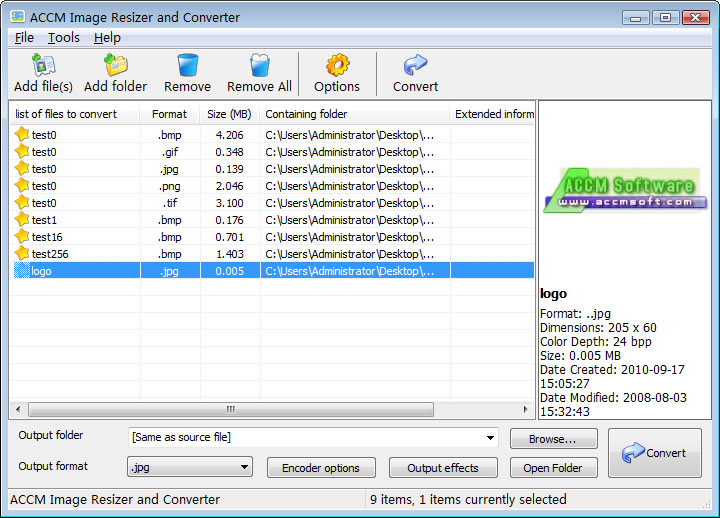The width and height of the screenshot is (720, 518).
Task: Click the Open Folder button
Action: click(553, 468)
